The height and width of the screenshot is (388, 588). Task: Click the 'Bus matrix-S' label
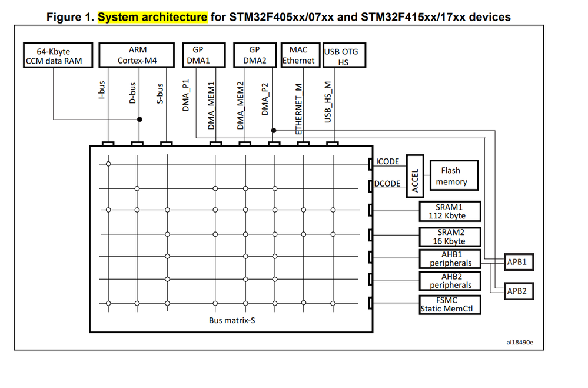pyautogui.click(x=232, y=320)
